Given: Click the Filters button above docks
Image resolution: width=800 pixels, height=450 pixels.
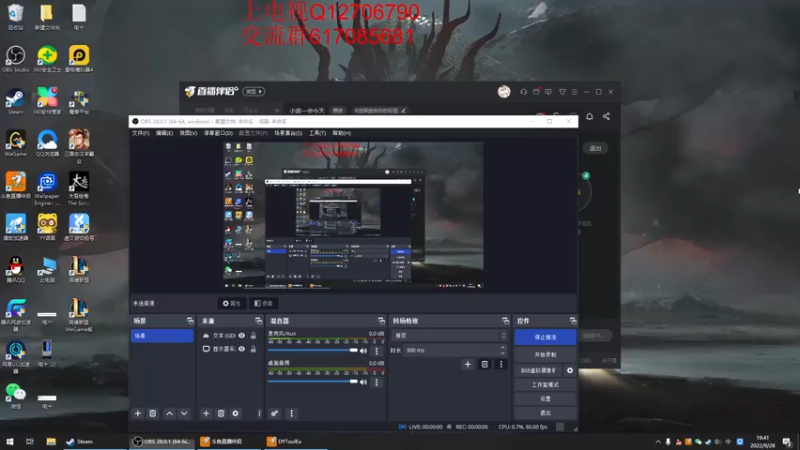Looking at the screenshot, I should [x=264, y=303].
